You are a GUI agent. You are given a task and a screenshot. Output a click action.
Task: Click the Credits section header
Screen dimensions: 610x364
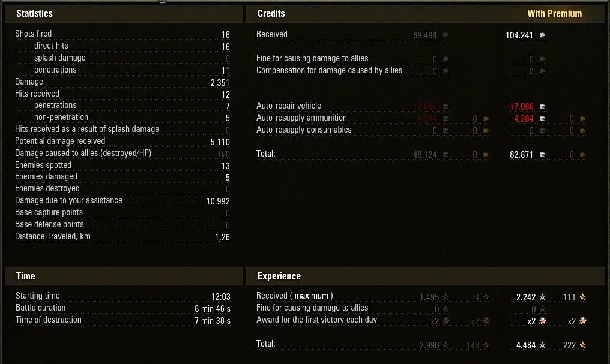point(271,14)
